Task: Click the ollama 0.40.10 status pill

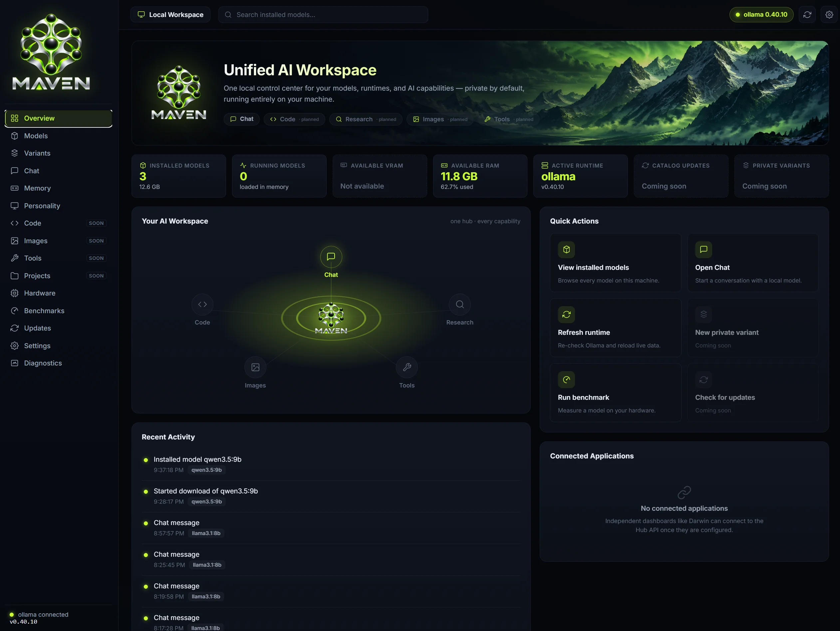Action: pyautogui.click(x=761, y=15)
